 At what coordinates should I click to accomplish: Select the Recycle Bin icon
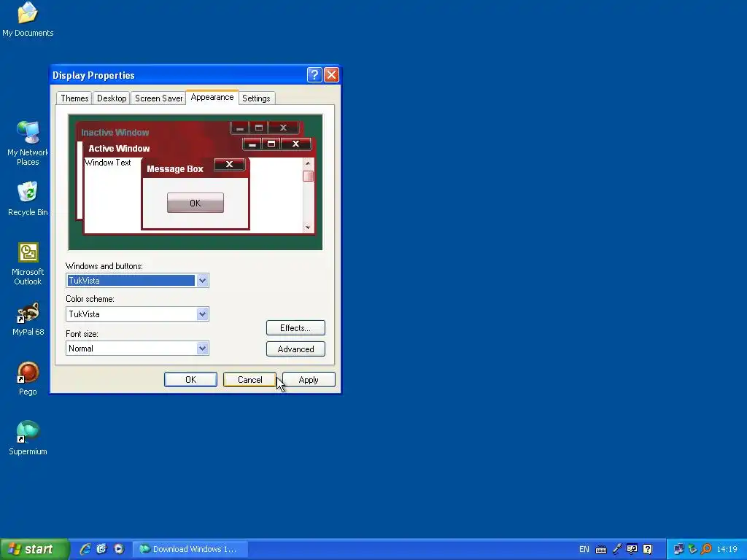pos(28,198)
